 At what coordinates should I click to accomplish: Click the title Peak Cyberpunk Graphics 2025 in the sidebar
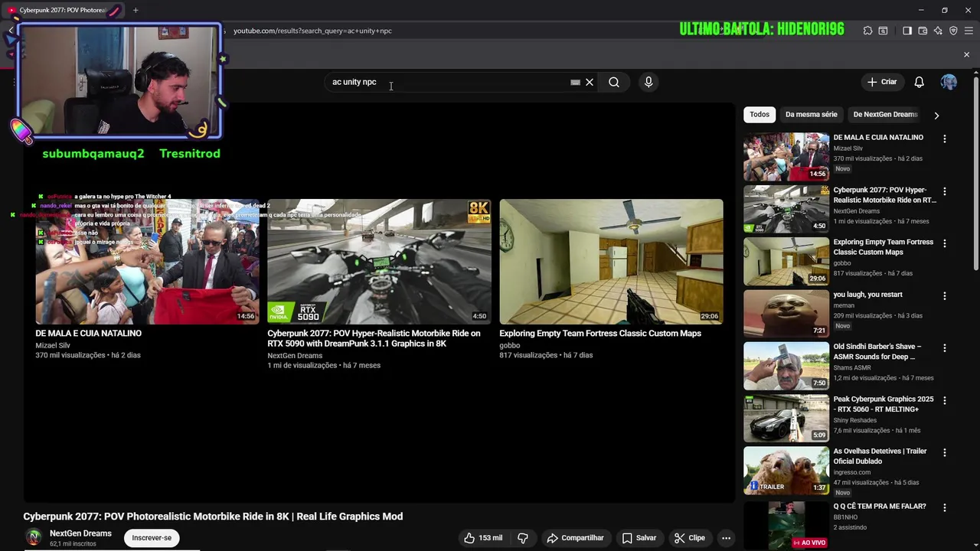coord(884,404)
